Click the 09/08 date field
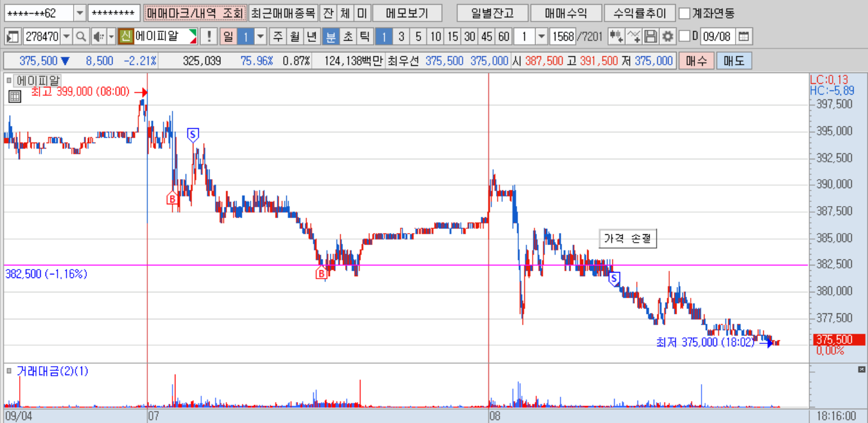 pos(717,37)
